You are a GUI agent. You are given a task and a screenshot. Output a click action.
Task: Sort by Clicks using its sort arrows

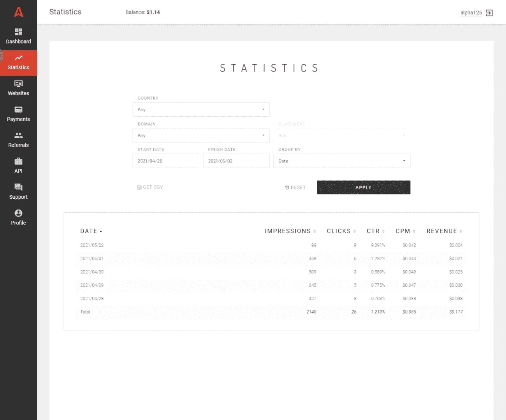coord(355,231)
